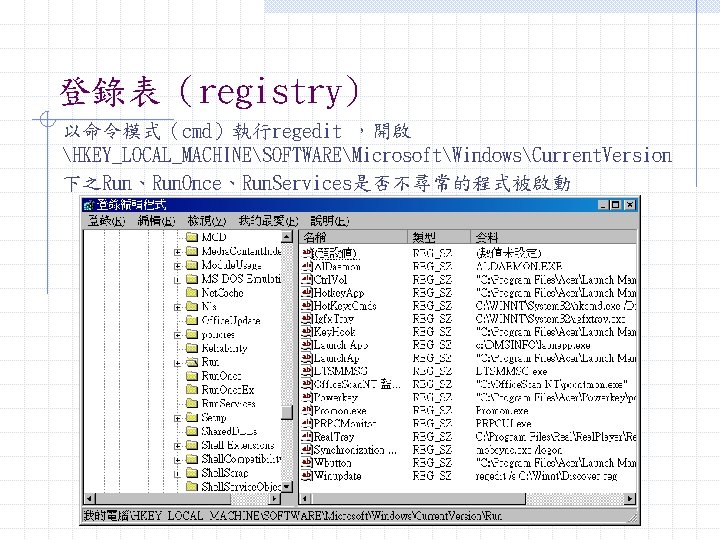Select the policies folder icon
The image size is (720, 540).
point(192,334)
